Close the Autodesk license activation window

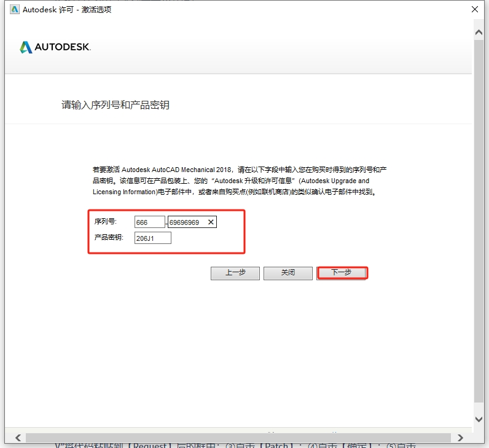point(475,9)
